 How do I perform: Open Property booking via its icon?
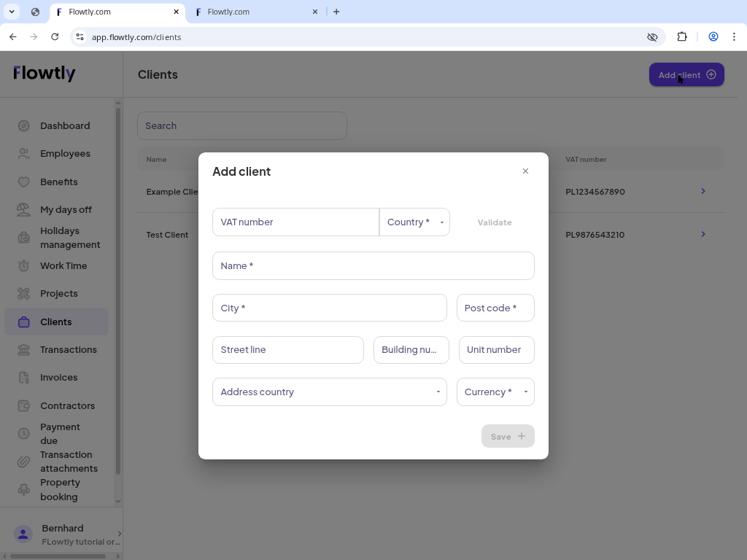click(23, 489)
